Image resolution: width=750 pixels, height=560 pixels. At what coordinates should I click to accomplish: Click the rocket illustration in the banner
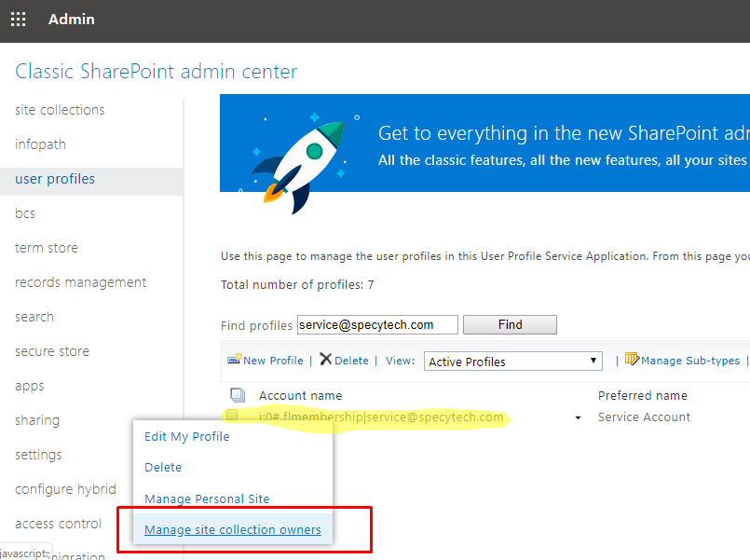coord(300,163)
